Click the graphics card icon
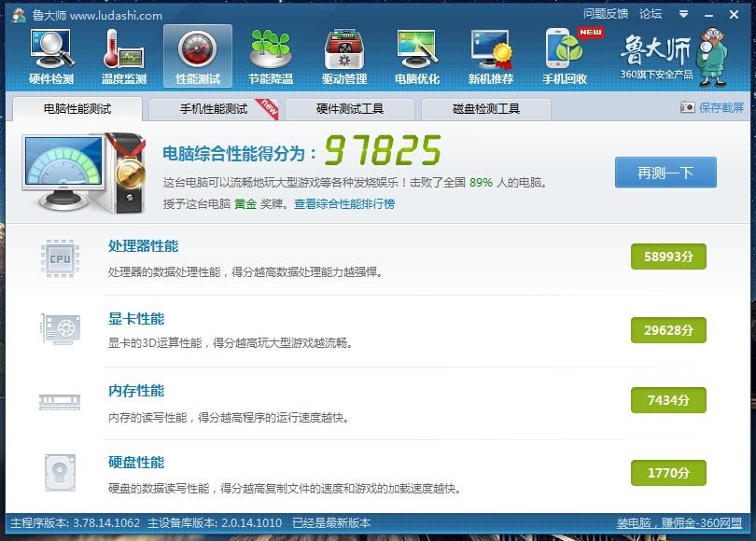This screenshot has width=756, height=541. [x=60, y=329]
